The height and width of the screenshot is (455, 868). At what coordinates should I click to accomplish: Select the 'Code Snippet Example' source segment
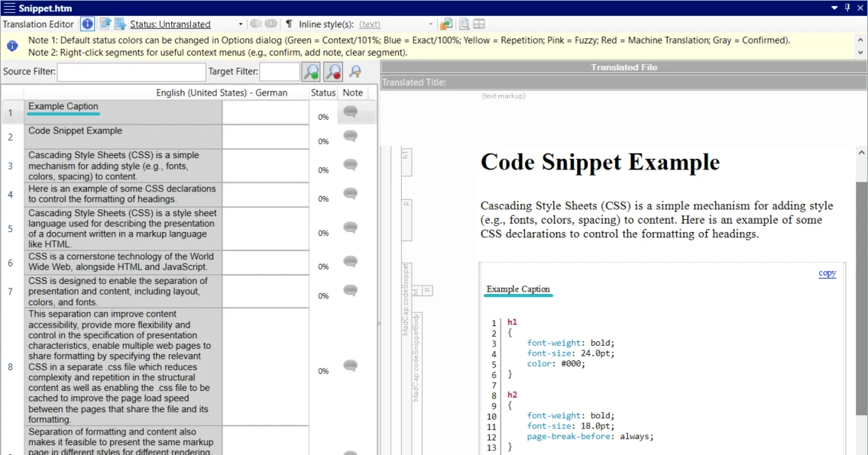(x=124, y=137)
